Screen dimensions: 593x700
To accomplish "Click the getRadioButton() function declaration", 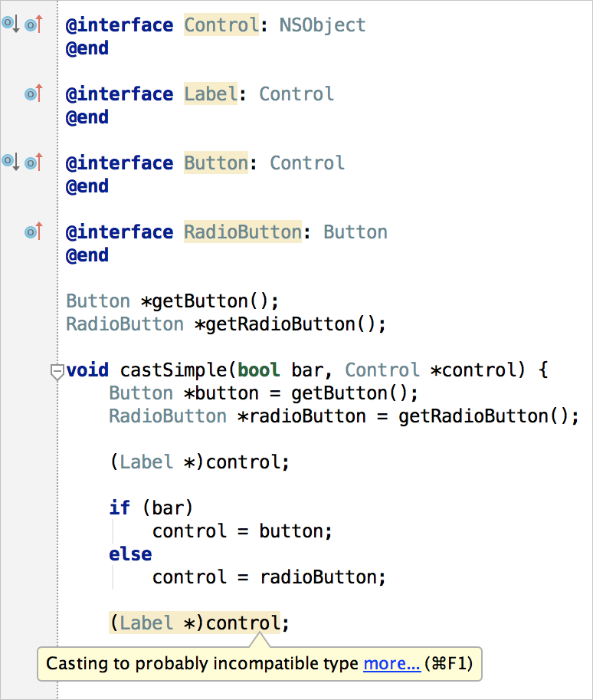I will coord(290,324).
